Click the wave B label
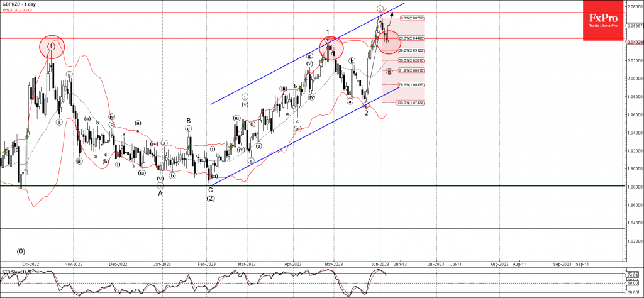Screen dimensions: 644x298 188,120
